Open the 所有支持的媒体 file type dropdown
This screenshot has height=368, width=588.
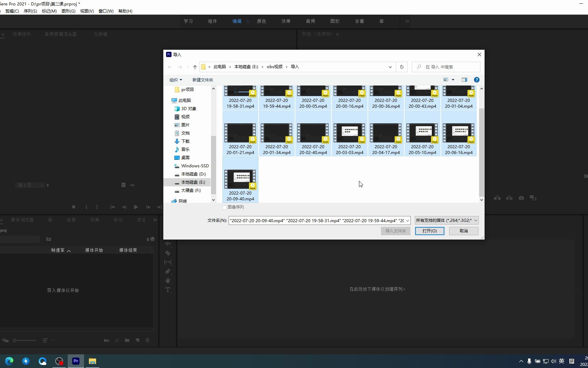(x=446, y=220)
